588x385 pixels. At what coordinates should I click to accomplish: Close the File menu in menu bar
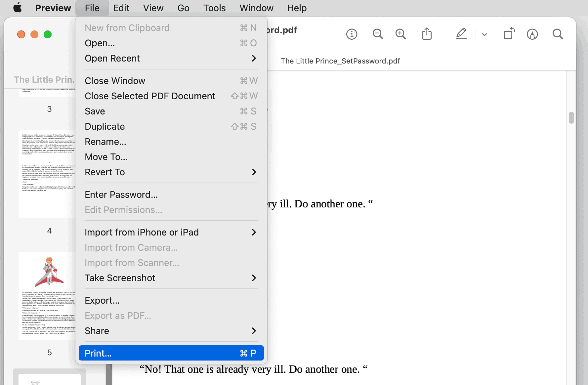tap(92, 8)
